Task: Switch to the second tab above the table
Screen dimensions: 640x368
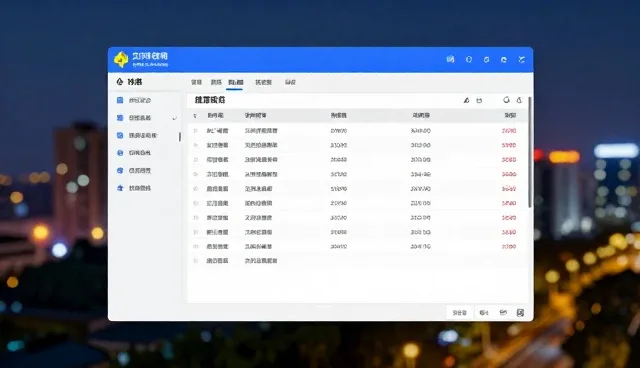Action: point(216,82)
